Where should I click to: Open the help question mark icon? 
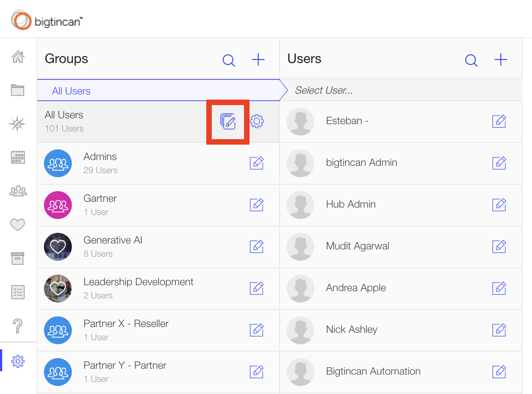coord(18,326)
